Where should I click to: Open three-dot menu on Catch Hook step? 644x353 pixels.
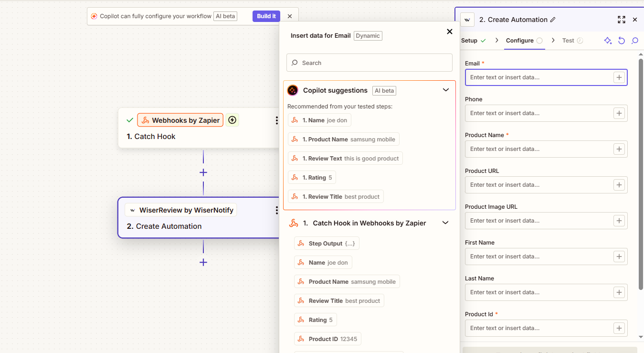(276, 120)
